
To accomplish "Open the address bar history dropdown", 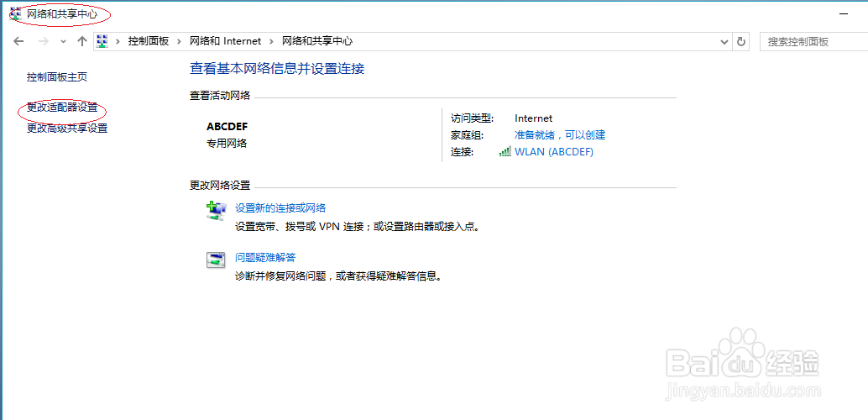I will (724, 41).
